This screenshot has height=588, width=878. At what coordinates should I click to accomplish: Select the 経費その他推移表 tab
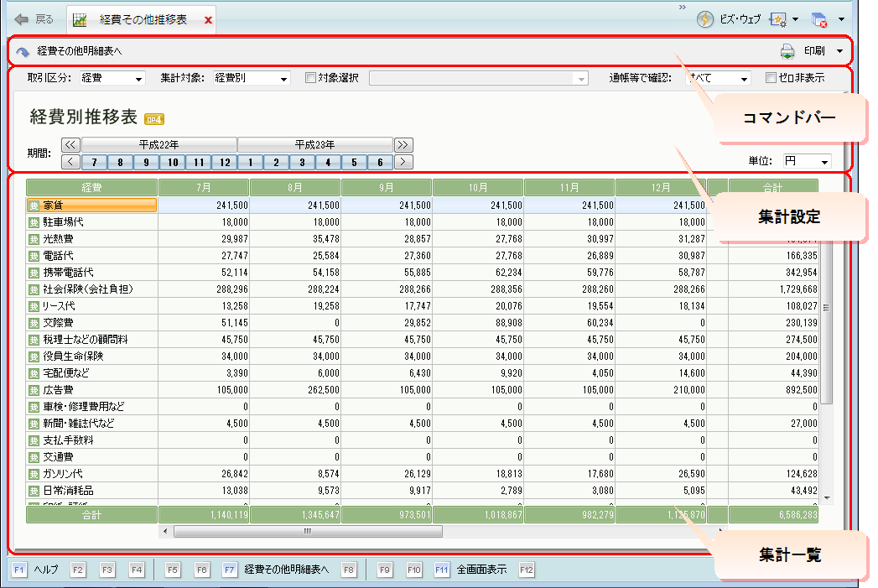click(x=143, y=19)
